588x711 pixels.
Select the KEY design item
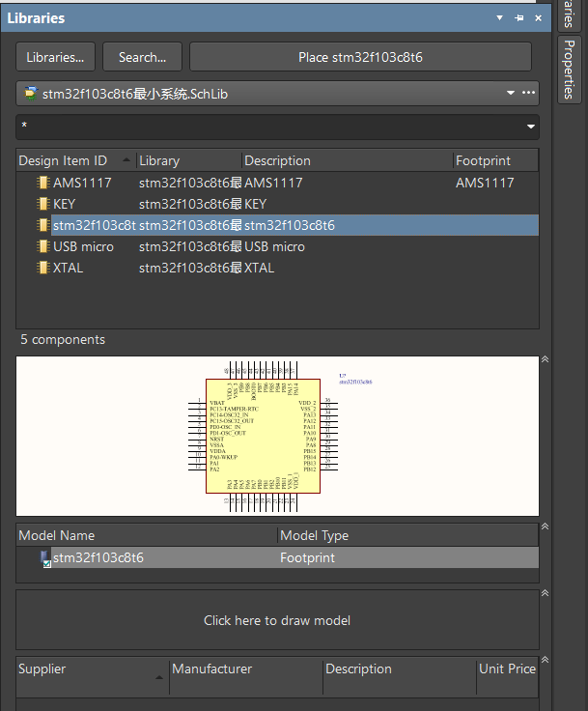[x=65, y=204]
